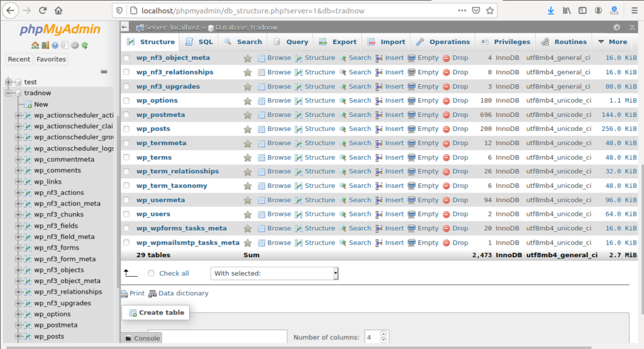Viewport: 644px width, 349px height.
Task: Open Firefox hamburger menu
Action: [x=635, y=11]
